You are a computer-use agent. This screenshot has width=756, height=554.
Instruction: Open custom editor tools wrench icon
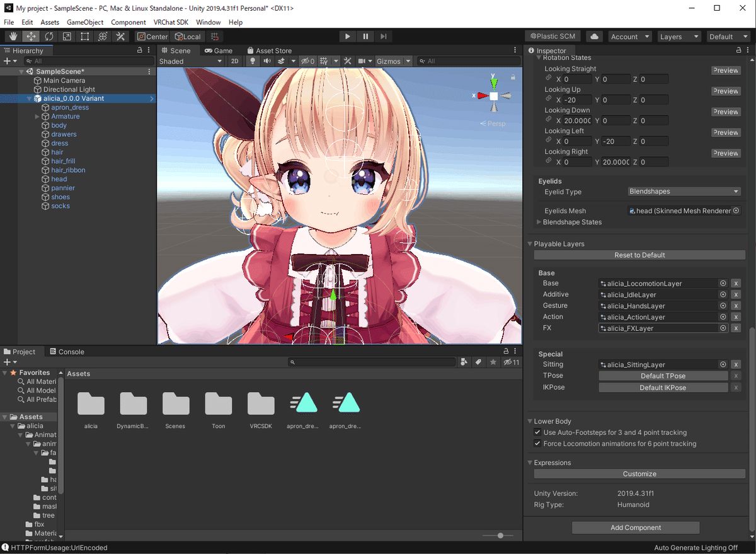[120, 37]
